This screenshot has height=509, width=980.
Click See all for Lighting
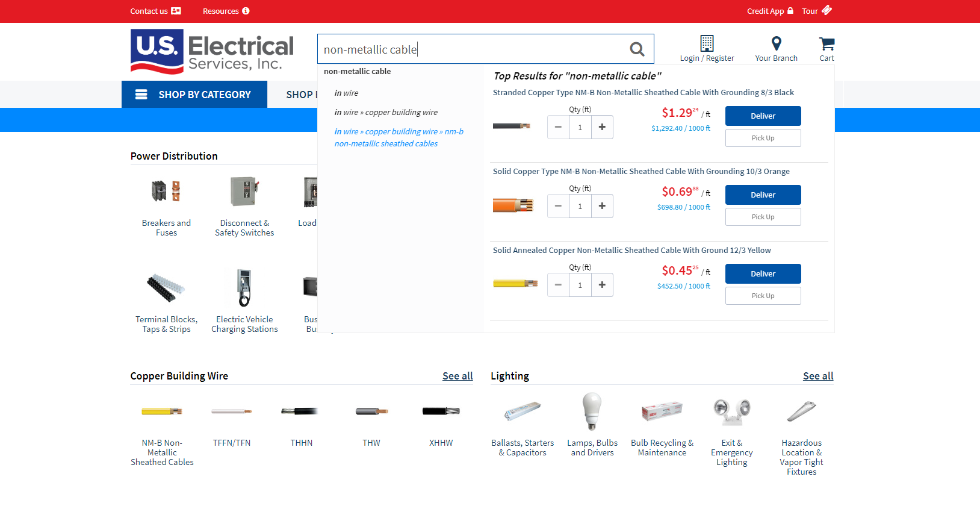[x=818, y=376]
